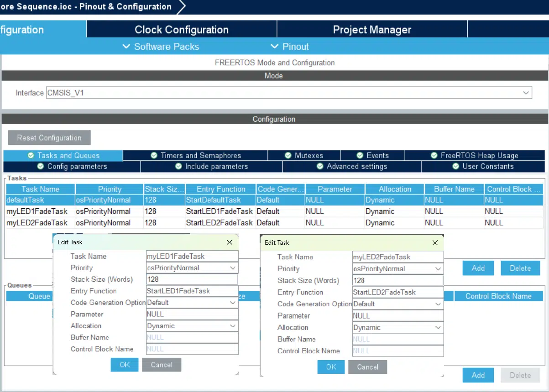Click the check icon on Tasks and Queues
Image resolution: width=549 pixels, height=392 pixels.
pos(31,155)
